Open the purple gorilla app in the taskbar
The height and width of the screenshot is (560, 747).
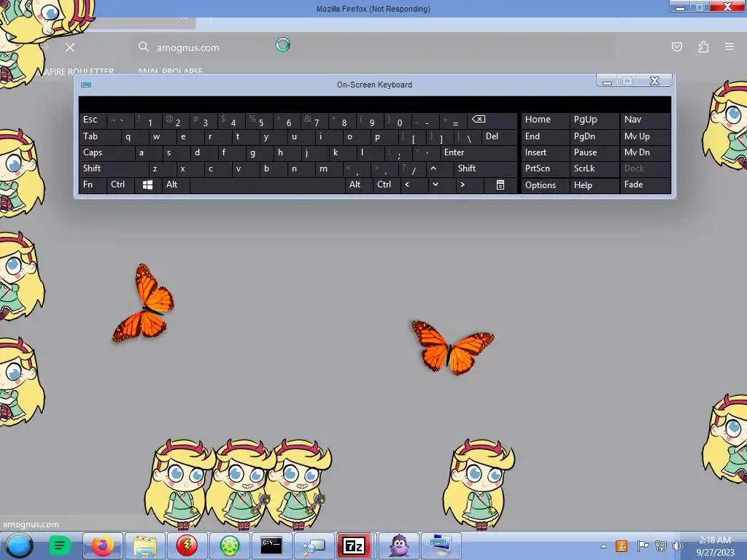tap(399, 545)
